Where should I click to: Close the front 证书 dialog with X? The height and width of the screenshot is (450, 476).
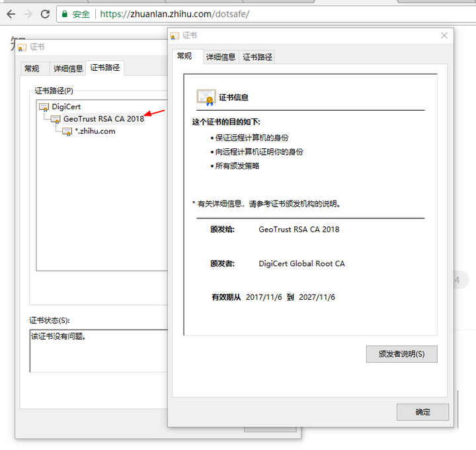click(x=444, y=36)
